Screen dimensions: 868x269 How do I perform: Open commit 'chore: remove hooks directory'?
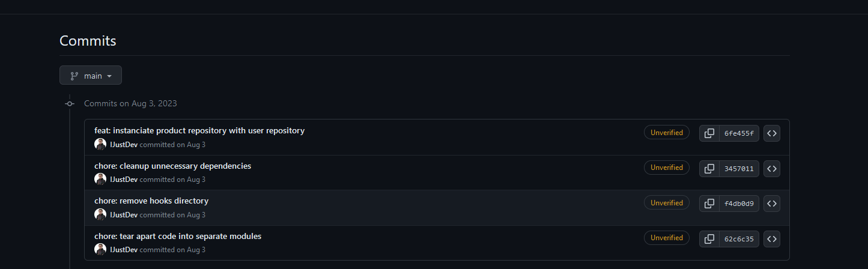point(151,201)
